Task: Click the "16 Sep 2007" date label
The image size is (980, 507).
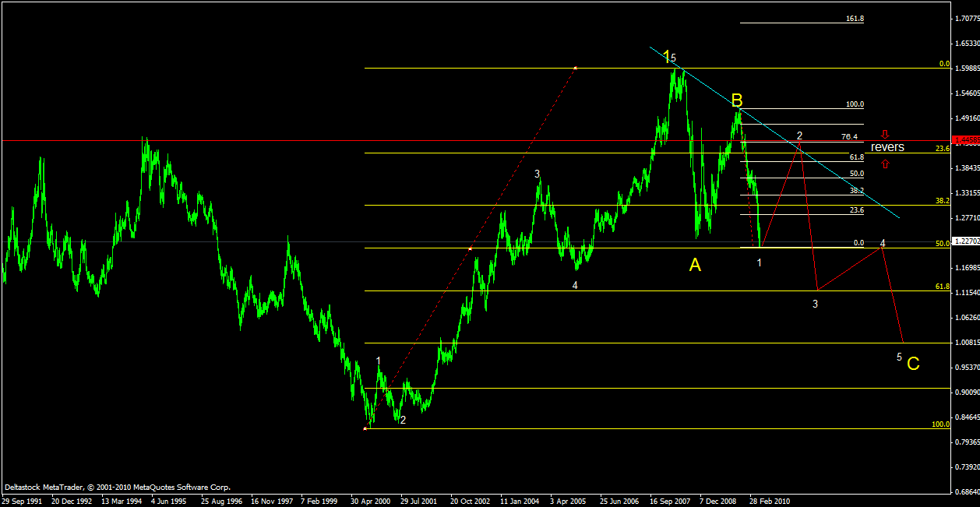Action: tap(671, 501)
